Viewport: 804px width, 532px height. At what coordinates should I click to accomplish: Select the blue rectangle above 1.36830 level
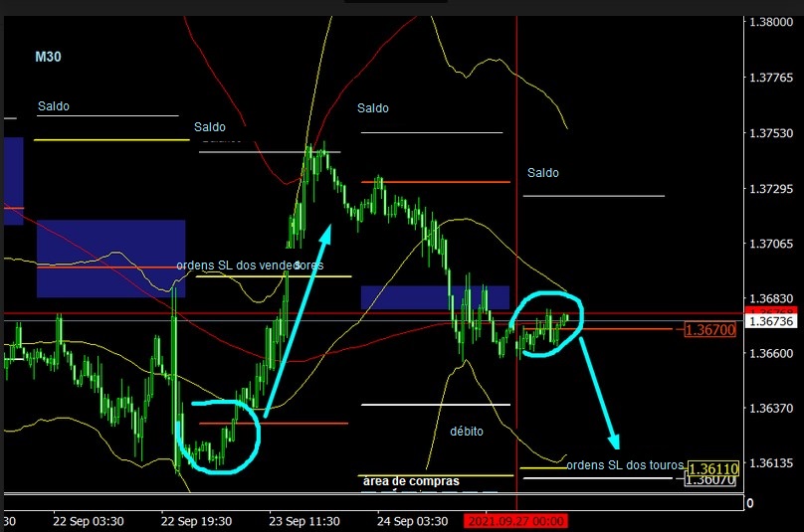435,296
